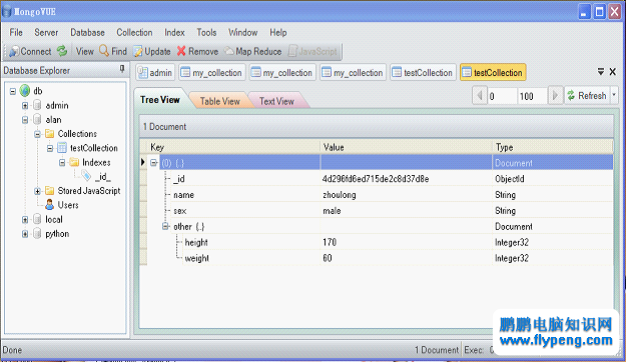
Task: Expand the local database node
Action: (x=25, y=220)
